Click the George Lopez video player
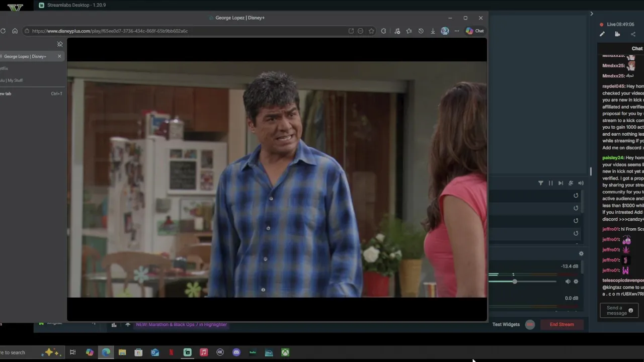 [277, 179]
